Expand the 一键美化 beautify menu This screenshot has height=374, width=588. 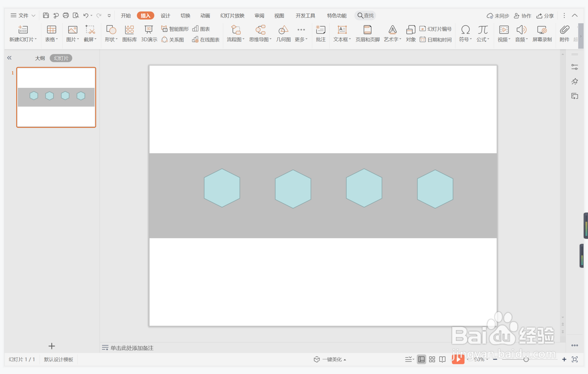coord(332,359)
